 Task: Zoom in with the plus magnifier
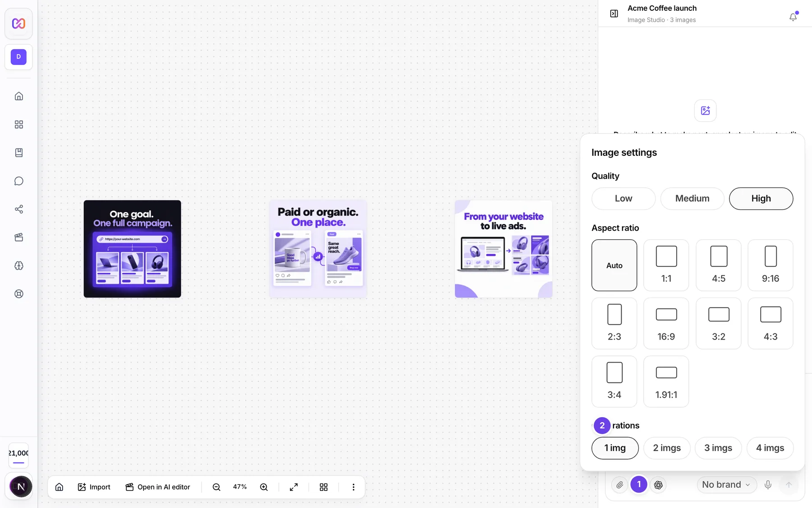tap(264, 487)
